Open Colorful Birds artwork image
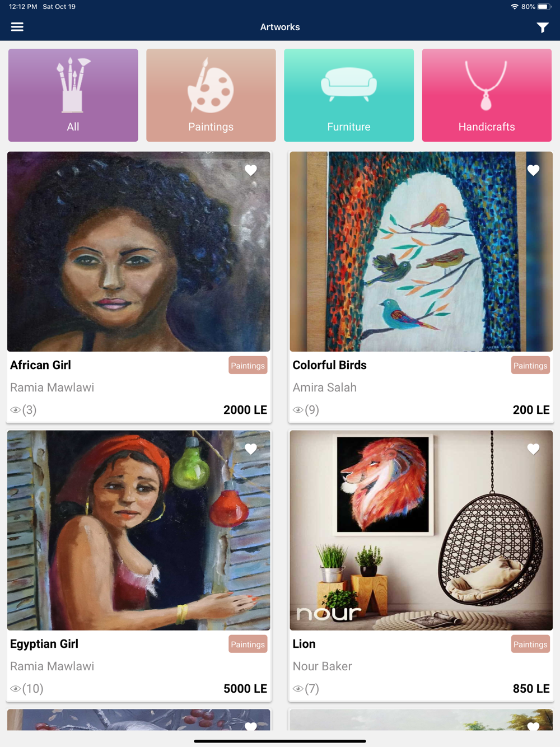560x747 pixels. [x=421, y=251]
